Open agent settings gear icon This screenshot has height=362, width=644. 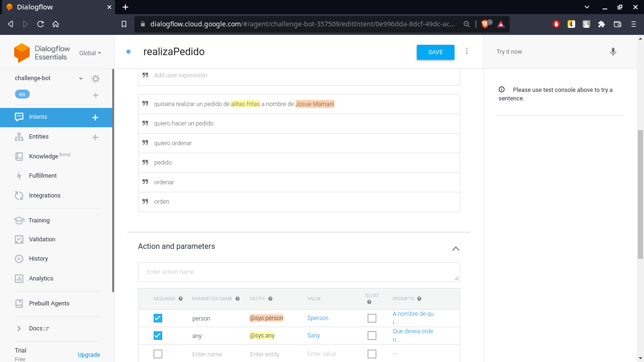pos(96,79)
